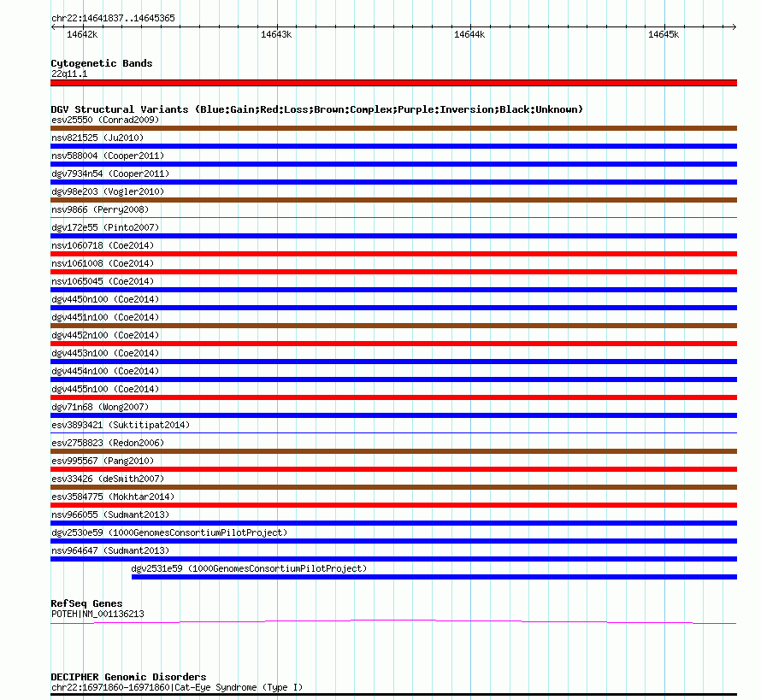This screenshot has width=761, height=700.
Task: Click the DECIPHER Genomic Disorders track title
Action: [128, 677]
